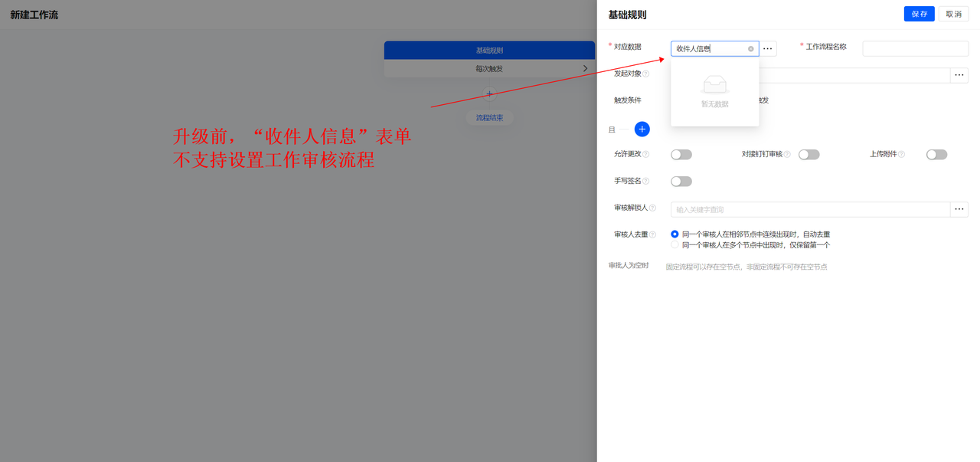The width and height of the screenshot is (980, 462).
Task: Select the 基础规则 workflow node
Action: click(489, 51)
